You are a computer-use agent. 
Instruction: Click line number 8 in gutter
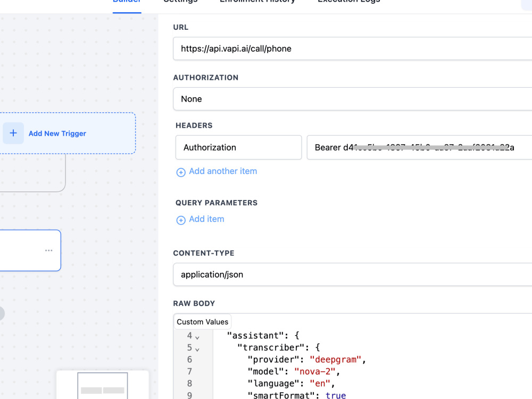(x=190, y=384)
